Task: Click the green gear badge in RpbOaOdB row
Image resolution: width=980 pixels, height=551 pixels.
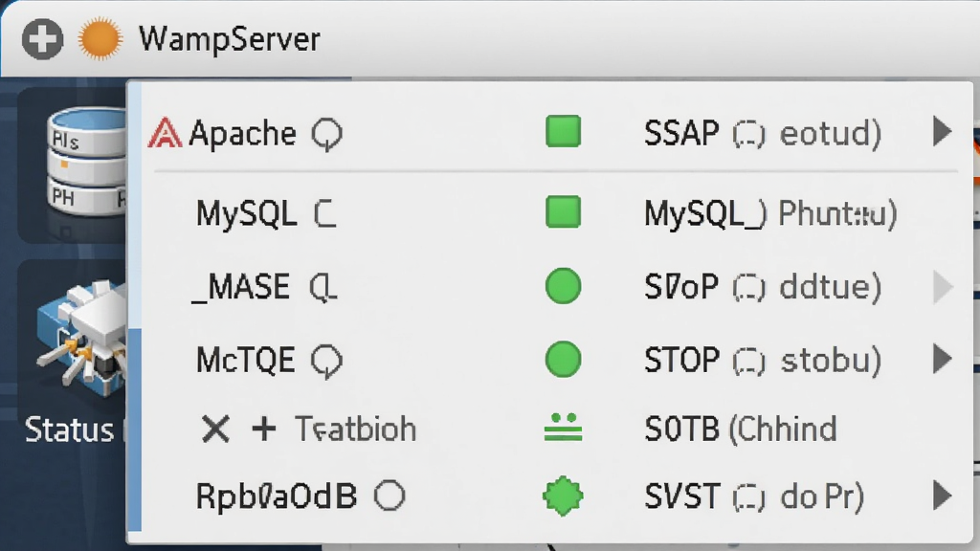Action: (563, 496)
